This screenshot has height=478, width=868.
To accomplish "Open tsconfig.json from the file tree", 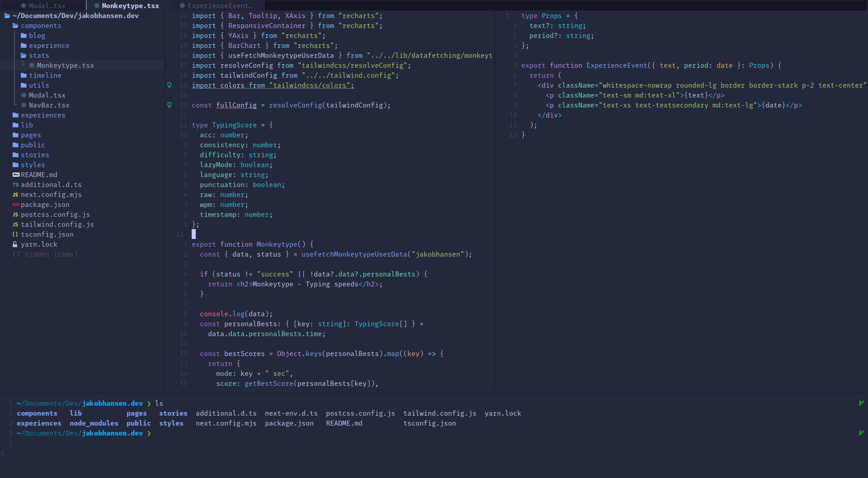I will pyautogui.click(x=47, y=234).
